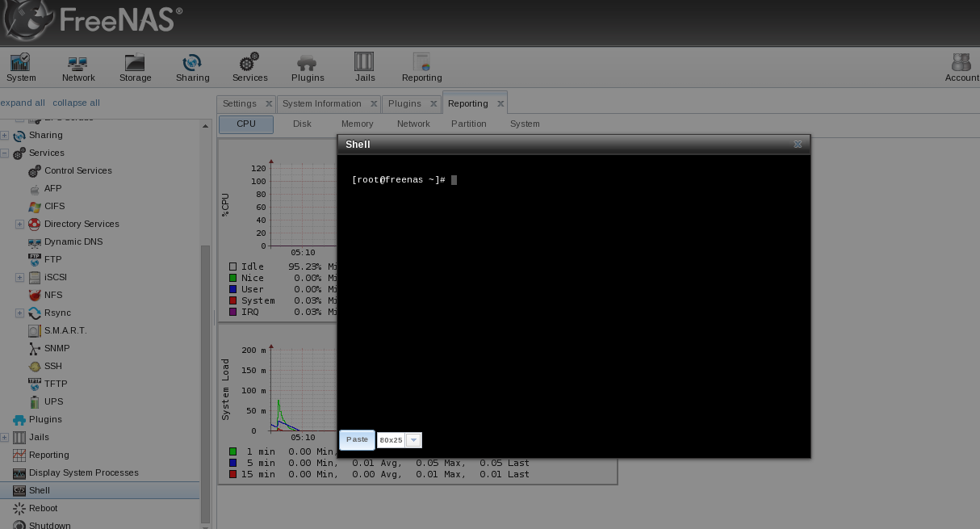Select the System reporting sub-tab
Viewport: 980px width, 529px height.
[x=525, y=124]
